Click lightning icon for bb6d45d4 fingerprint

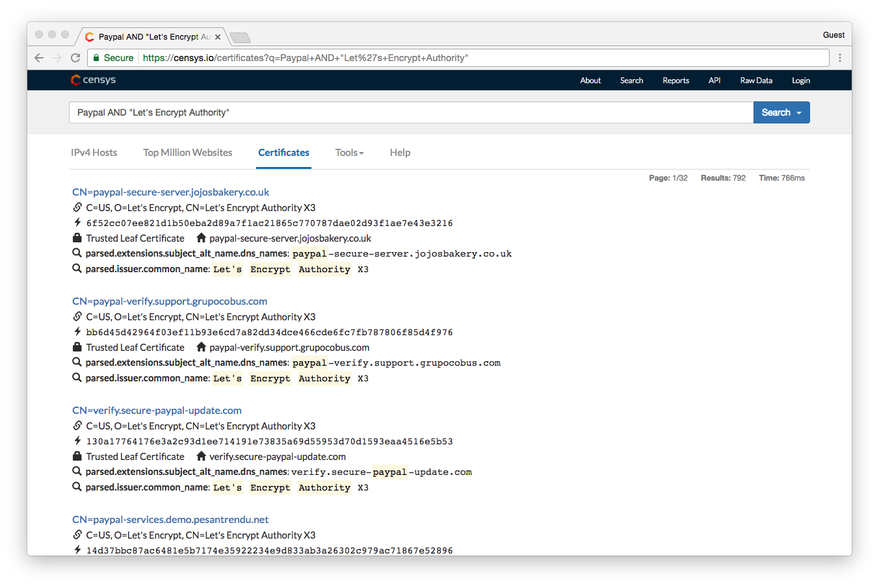point(77,331)
